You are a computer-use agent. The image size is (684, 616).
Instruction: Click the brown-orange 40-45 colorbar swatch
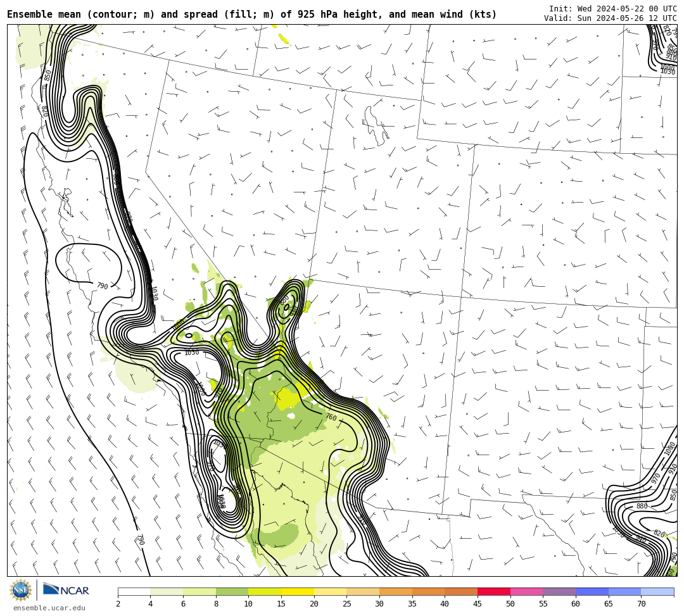461,591
